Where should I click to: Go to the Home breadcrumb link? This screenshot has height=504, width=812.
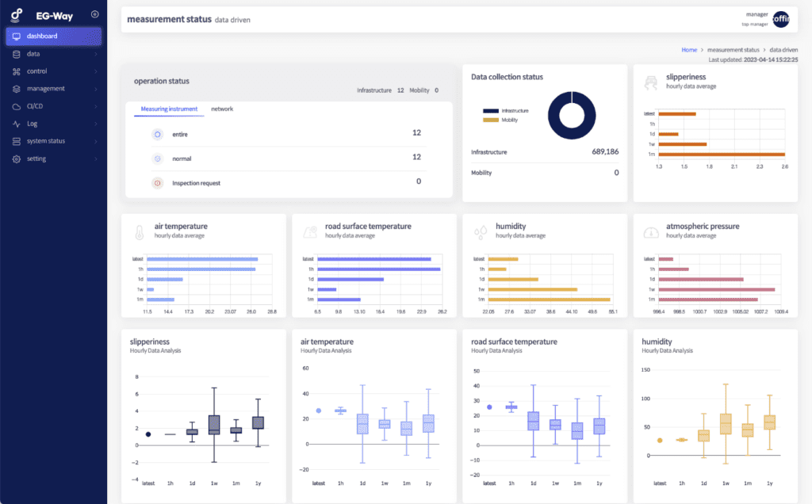click(x=689, y=50)
